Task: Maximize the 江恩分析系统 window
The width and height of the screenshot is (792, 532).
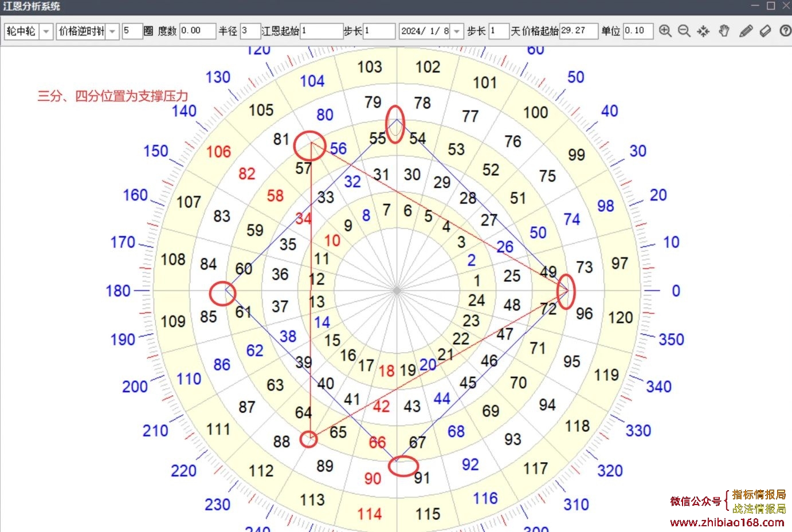Action: point(771,6)
